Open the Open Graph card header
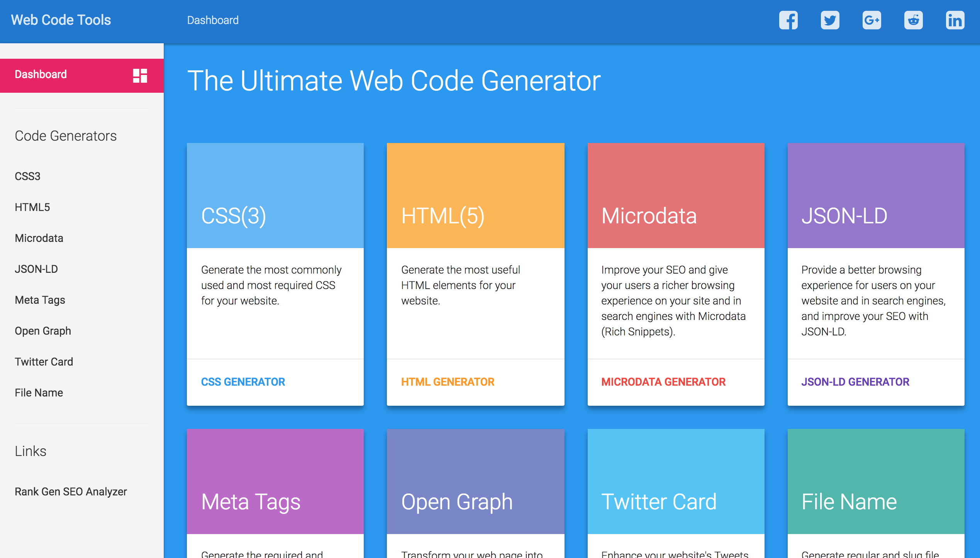This screenshot has width=980, height=558. (475, 481)
